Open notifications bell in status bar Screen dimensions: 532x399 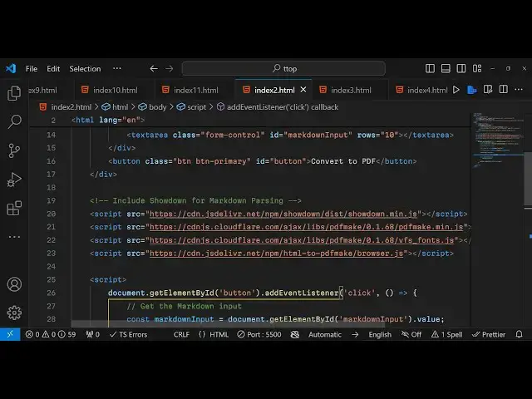tap(519, 334)
